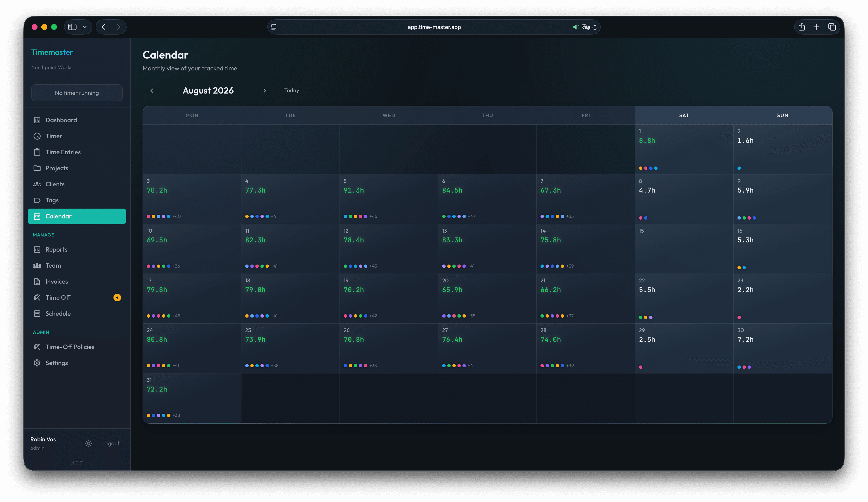Screen dimensions: 868x502
Task: Click the Today button
Action: (291, 91)
